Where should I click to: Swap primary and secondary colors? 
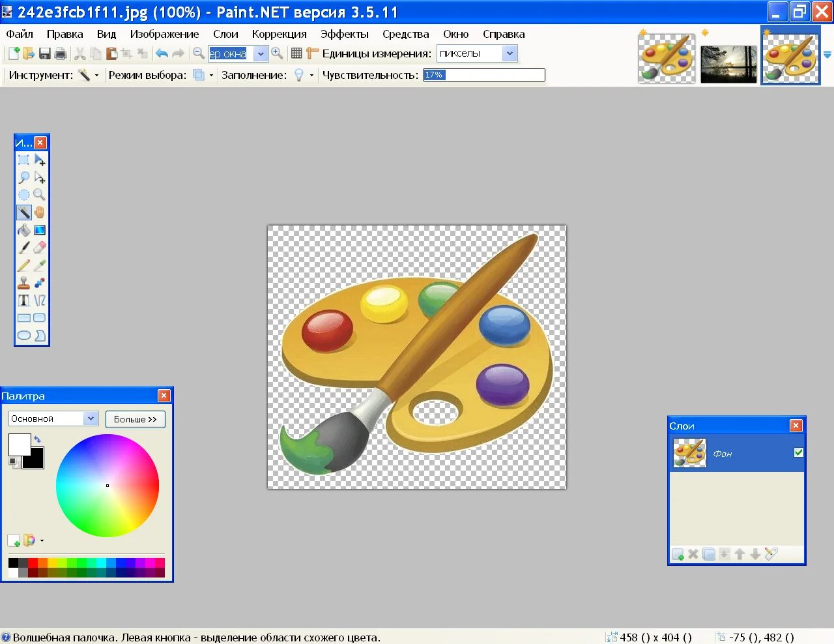(x=38, y=440)
